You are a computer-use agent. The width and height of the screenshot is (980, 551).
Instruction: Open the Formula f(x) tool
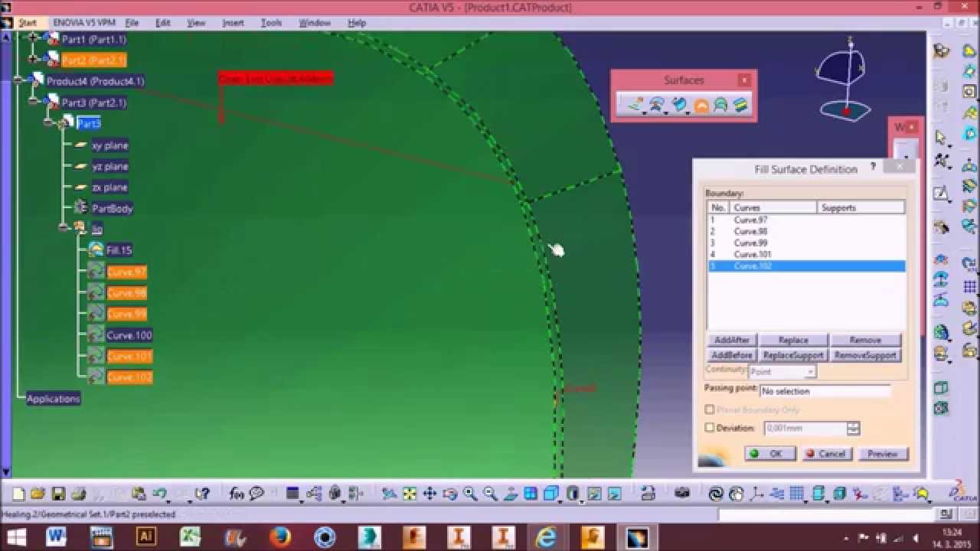237,494
